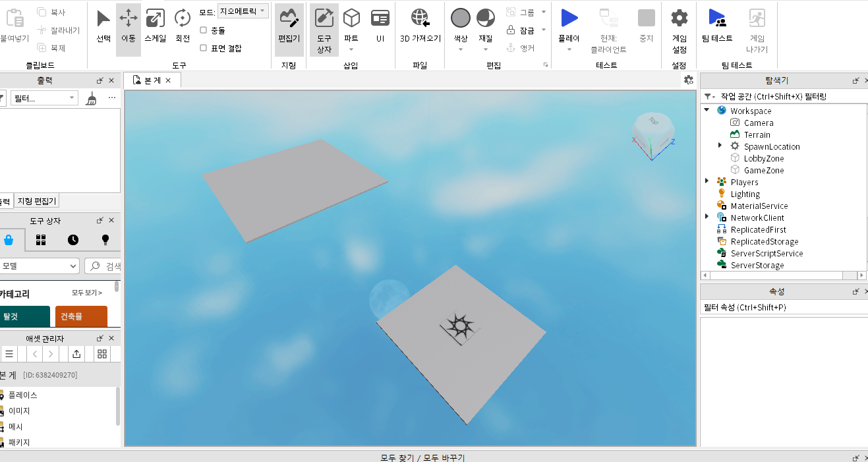
Task: Select GameZone in explorer
Action: click(x=764, y=170)
